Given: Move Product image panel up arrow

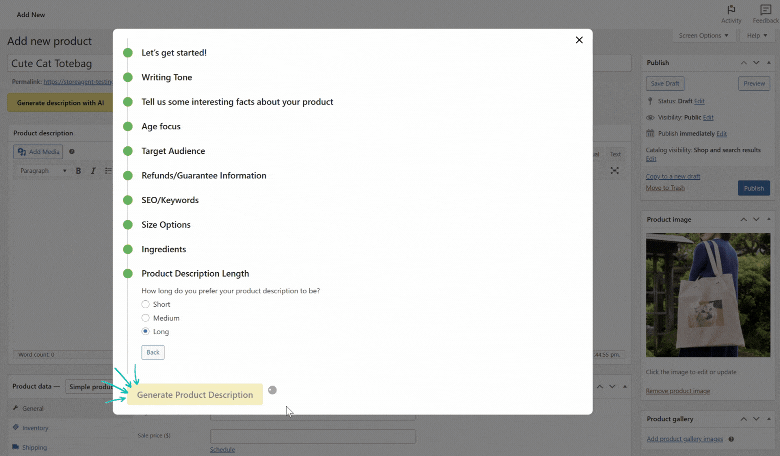Looking at the screenshot, I should [x=744, y=219].
